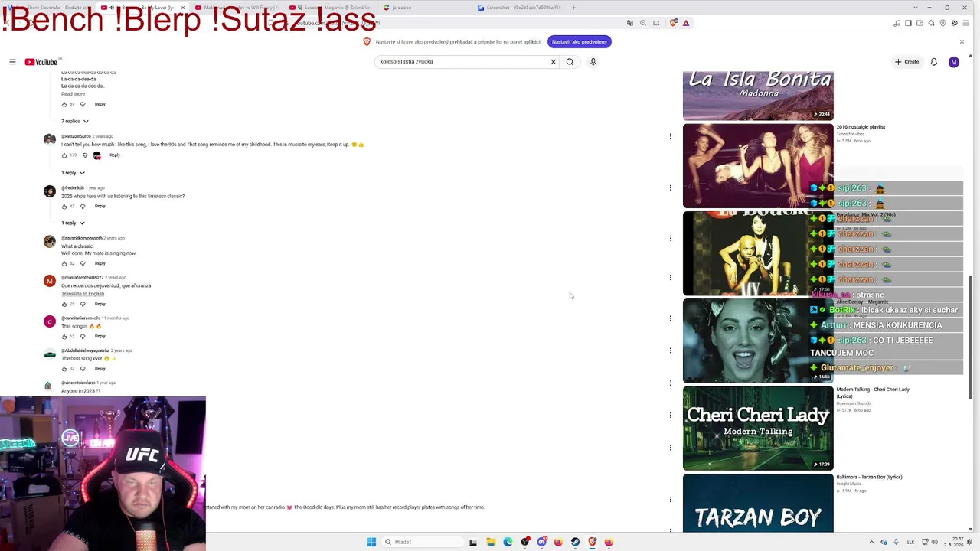Click Read more on the lyrics comment
The image size is (980, 551).
pyautogui.click(x=73, y=94)
